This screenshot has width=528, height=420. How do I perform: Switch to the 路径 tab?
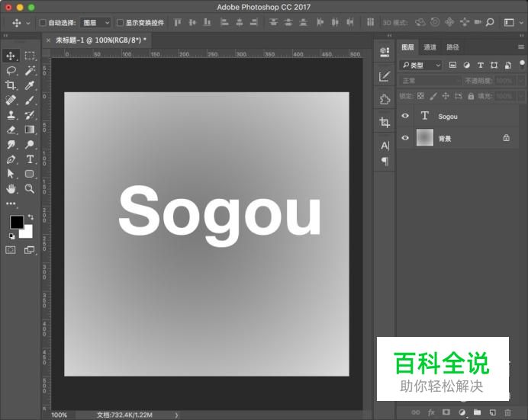[x=452, y=47]
